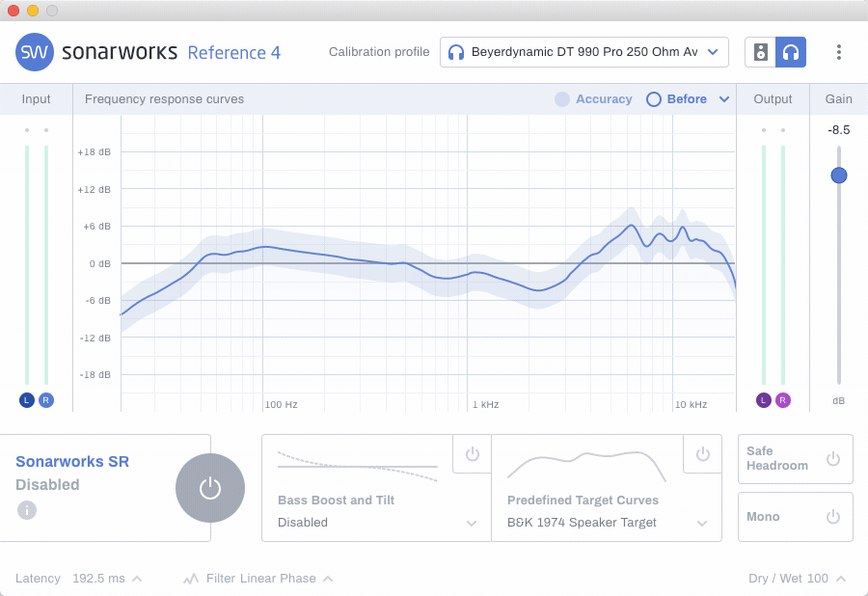Click the 100 Hz frequency label

point(282,404)
